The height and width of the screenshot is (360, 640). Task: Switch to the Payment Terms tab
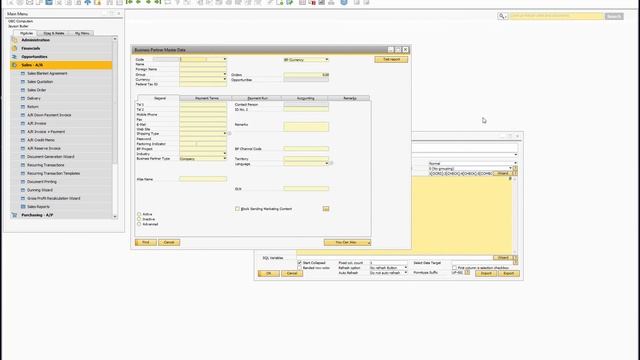(x=207, y=98)
